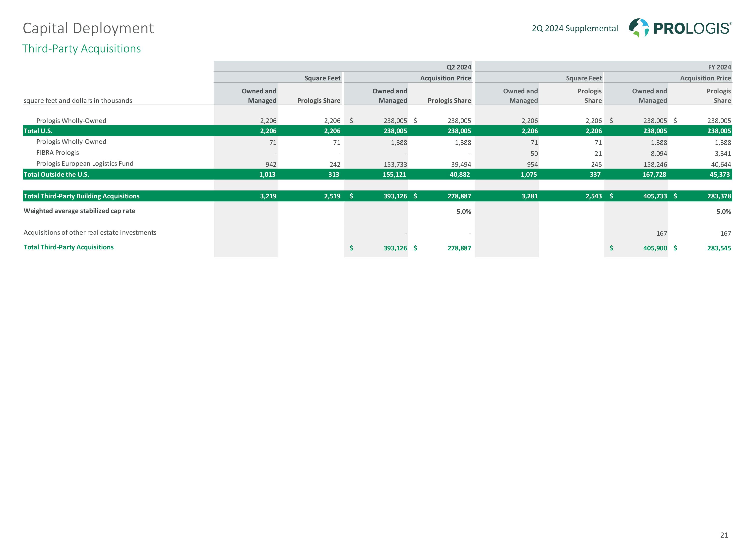Click green total 283,545 in bottom row
This screenshot has width=747, height=560.
tap(719, 248)
